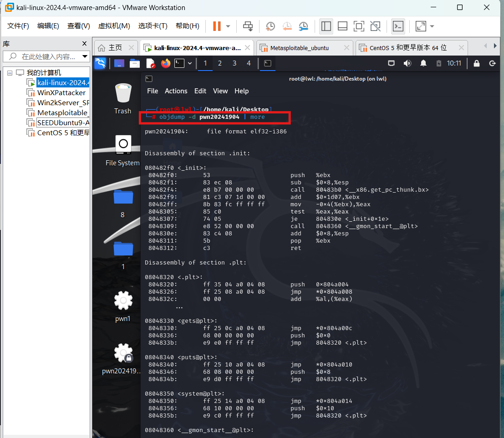
Task: Launch terminal emulator from the panel
Action: tap(179, 63)
